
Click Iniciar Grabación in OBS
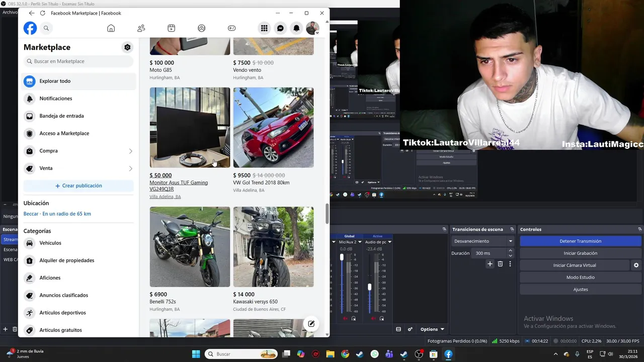click(580, 253)
